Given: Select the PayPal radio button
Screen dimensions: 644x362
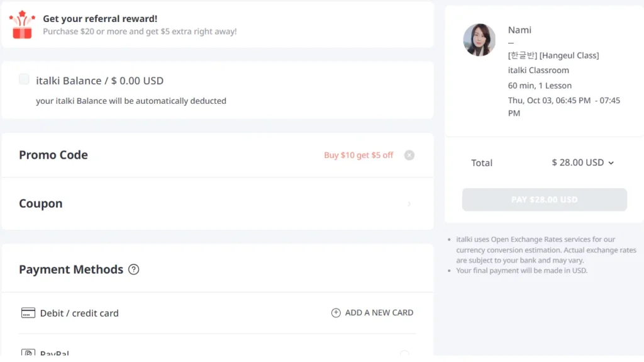Looking at the screenshot, I should 404,354.
